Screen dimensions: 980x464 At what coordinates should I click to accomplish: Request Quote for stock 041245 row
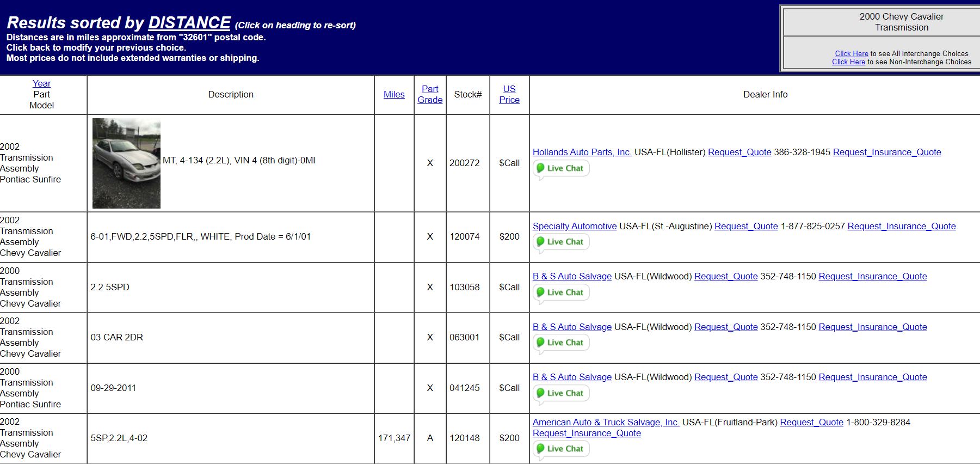(x=726, y=377)
